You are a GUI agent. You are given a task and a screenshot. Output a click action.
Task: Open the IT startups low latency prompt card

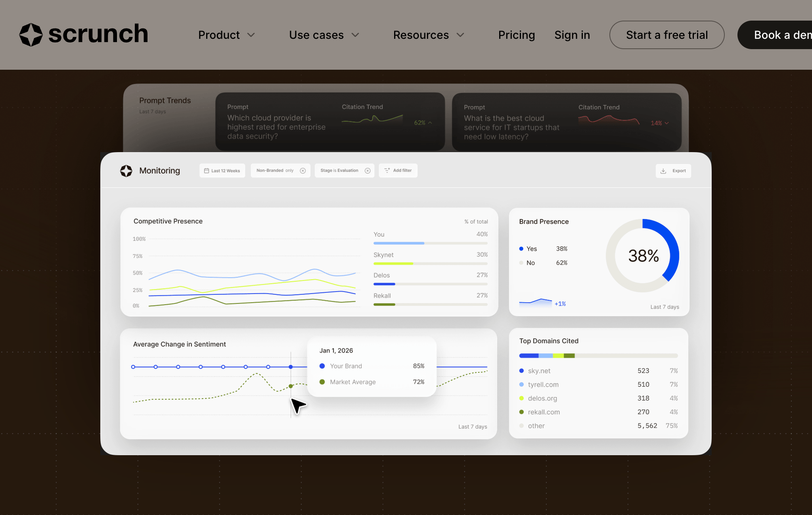tap(567, 122)
